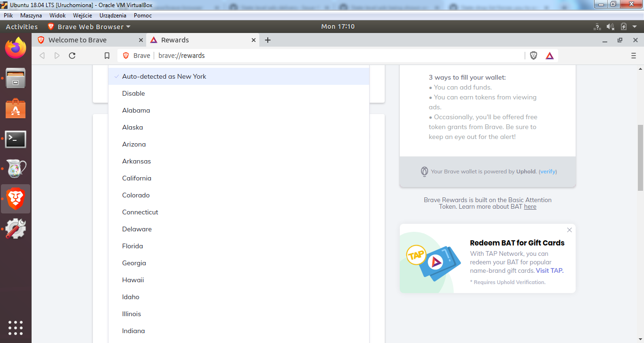
Task: Choose Disable in the region list
Action: [239, 93]
